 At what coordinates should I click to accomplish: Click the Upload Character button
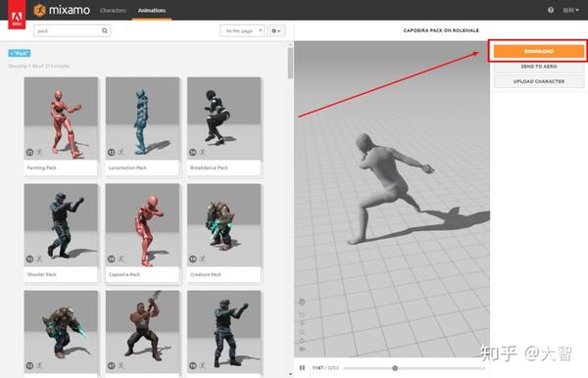pyautogui.click(x=539, y=81)
